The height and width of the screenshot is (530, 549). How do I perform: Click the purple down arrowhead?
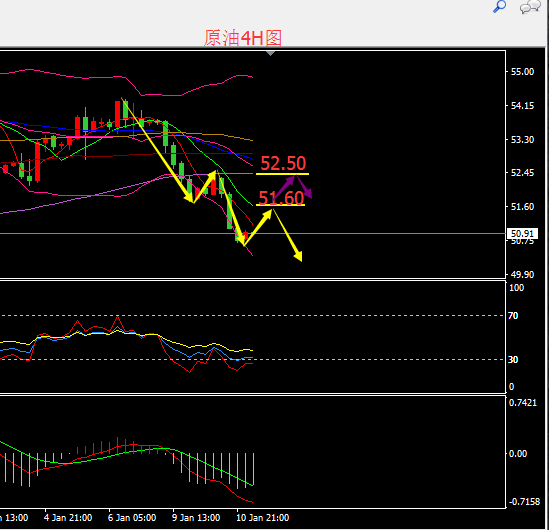(x=307, y=194)
